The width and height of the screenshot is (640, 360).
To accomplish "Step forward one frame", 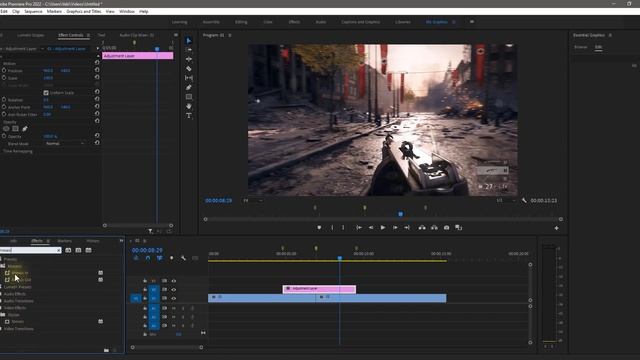I will (x=395, y=228).
